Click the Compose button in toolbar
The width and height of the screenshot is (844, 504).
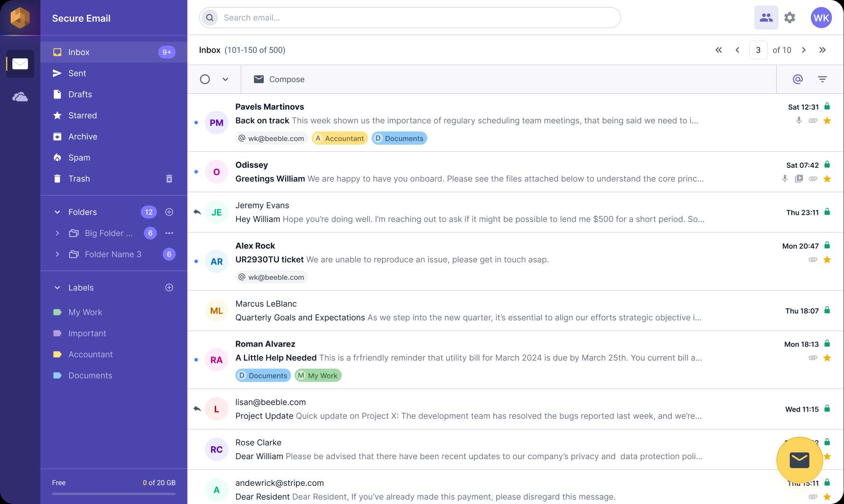(279, 79)
